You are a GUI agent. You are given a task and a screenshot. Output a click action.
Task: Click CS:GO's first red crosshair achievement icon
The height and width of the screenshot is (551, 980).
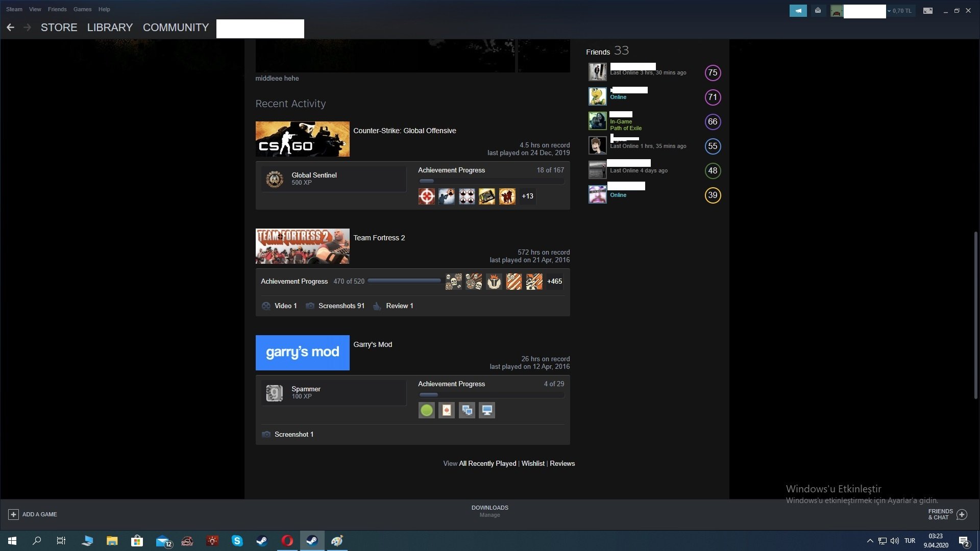[427, 196]
